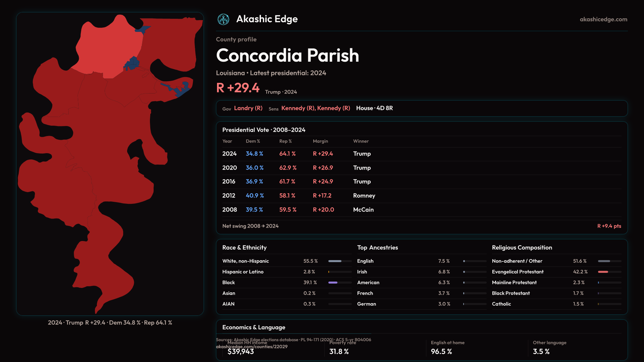Click the Net swing R +9.4 pts value

tap(609, 226)
